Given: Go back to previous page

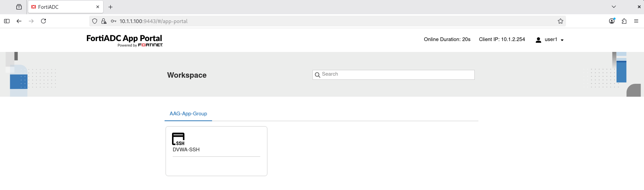Looking at the screenshot, I should coord(19,21).
